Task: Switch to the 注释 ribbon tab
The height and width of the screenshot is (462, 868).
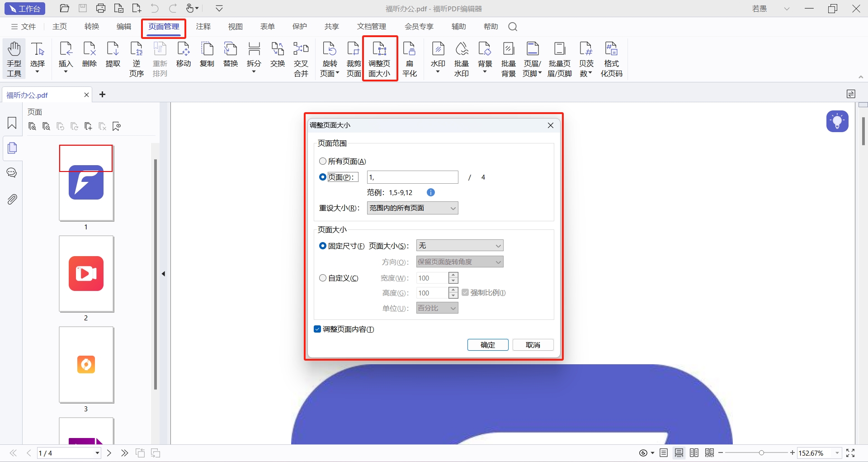Action: coord(203,26)
